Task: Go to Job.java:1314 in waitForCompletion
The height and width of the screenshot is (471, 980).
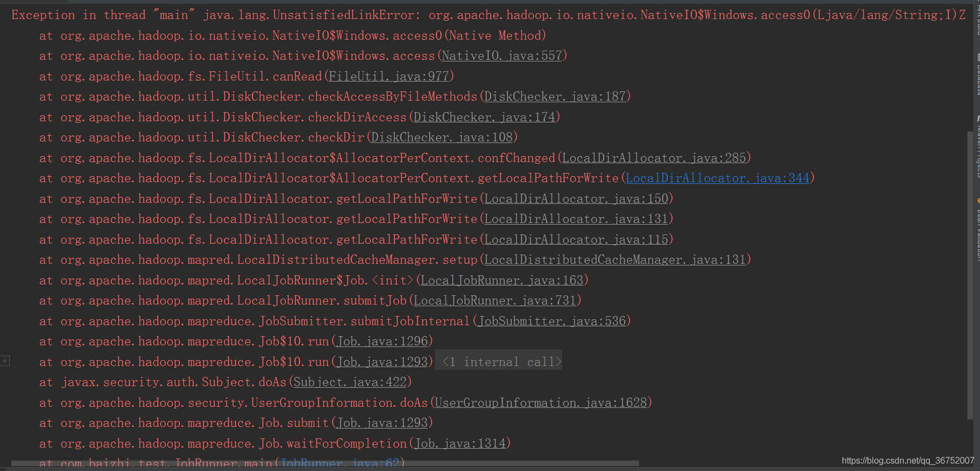Action: point(460,444)
